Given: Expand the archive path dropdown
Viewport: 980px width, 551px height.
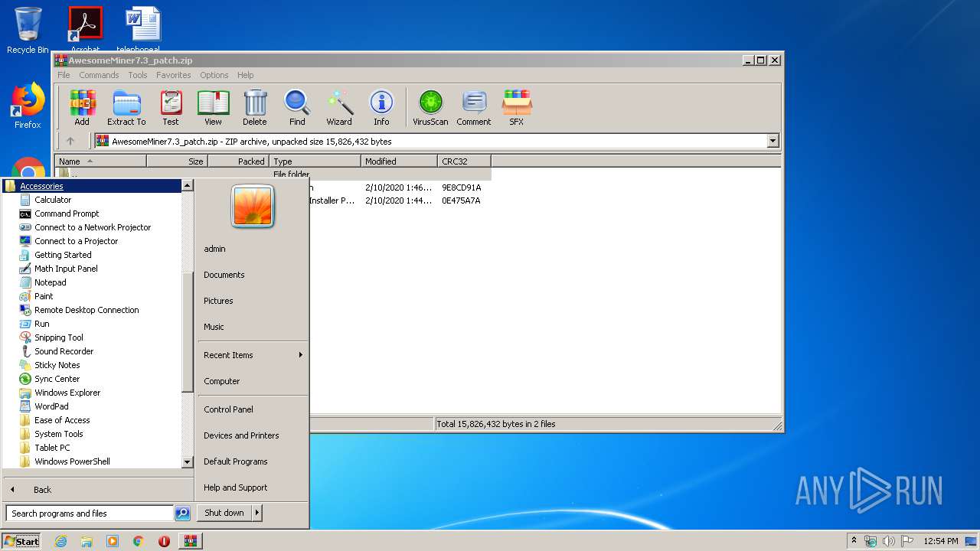Looking at the screenshot, I should (773, 141).
